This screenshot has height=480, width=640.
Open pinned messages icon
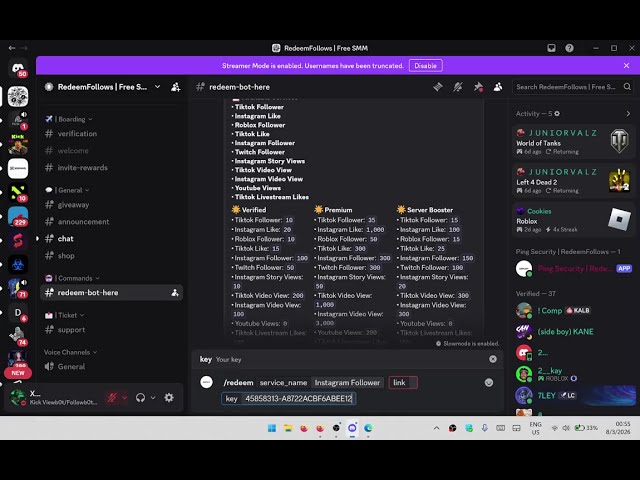click(x=478, y=87)
